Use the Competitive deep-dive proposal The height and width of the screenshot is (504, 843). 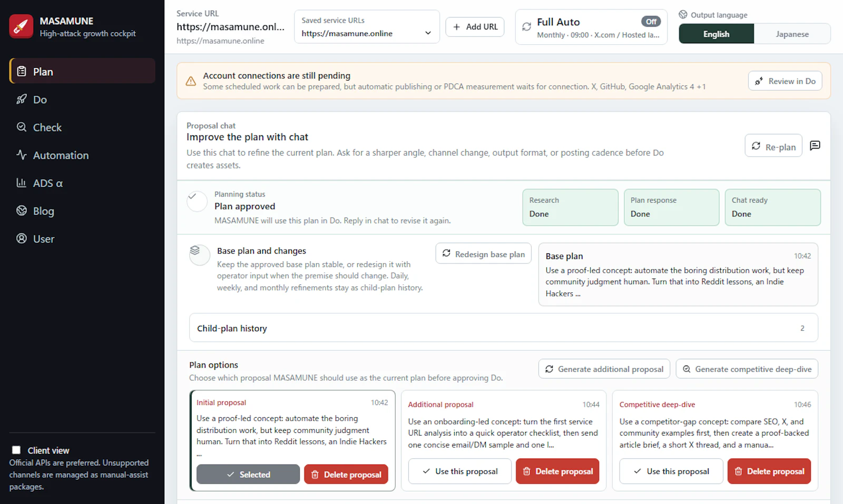671,471
